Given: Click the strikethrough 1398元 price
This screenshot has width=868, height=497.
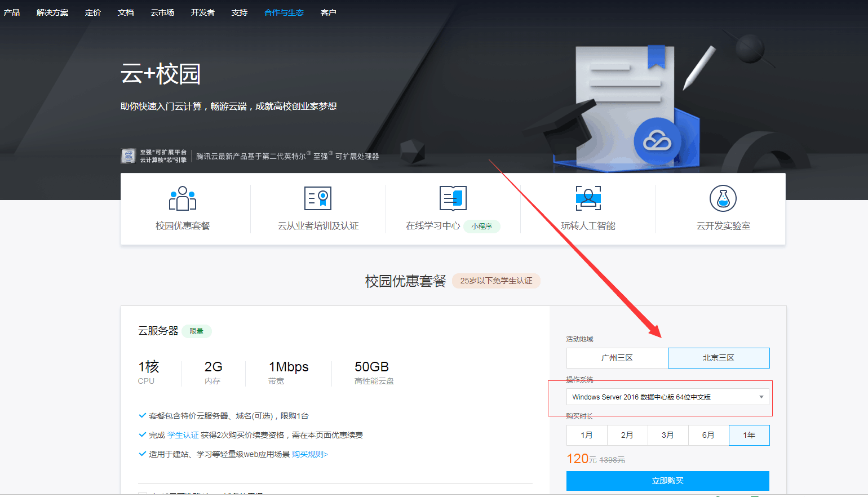Looking at the screenshot, I should 612,460.
